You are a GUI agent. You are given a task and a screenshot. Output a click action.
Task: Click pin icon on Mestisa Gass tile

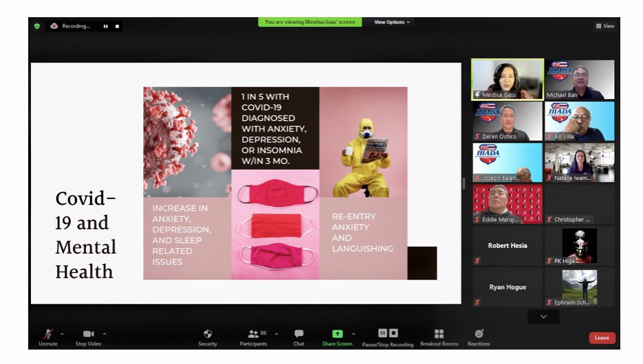pos(477,95)
